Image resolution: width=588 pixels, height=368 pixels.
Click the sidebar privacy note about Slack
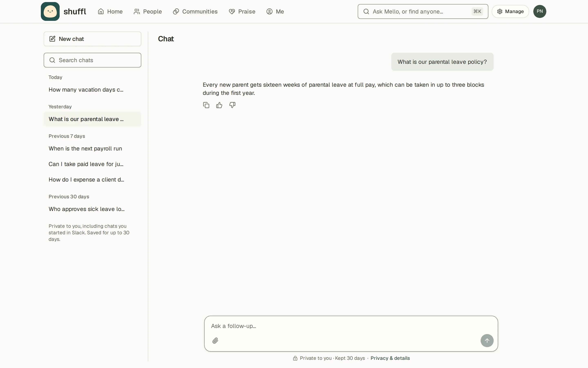coord(89,232)
